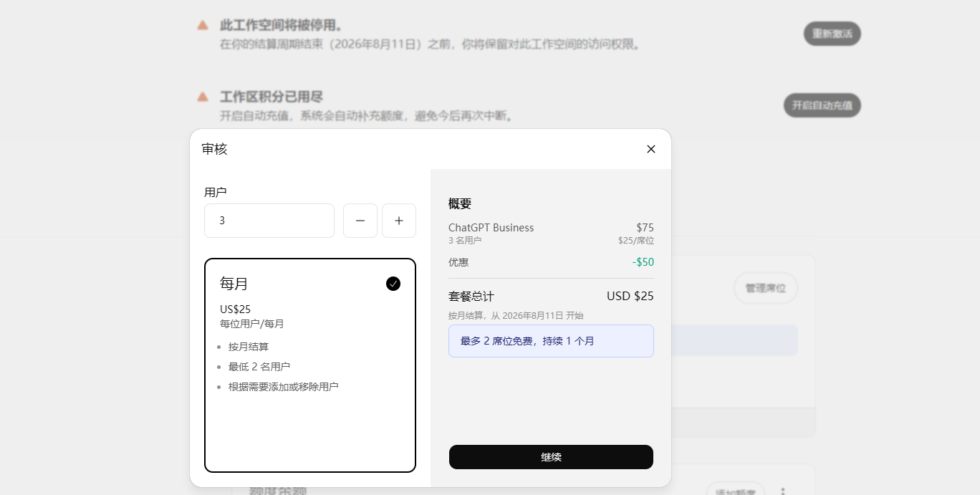Click the 每月 plan title
The width and height of the screenshot is (980, 495).
click(234, 284)
